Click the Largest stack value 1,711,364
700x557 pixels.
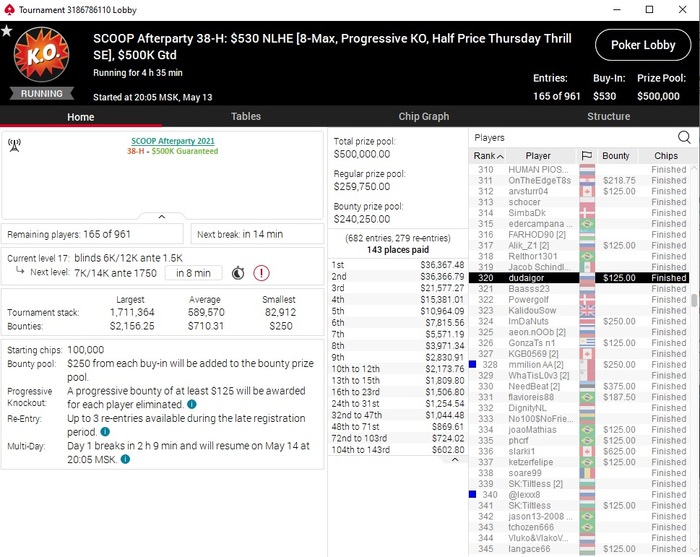coord(132,312)
